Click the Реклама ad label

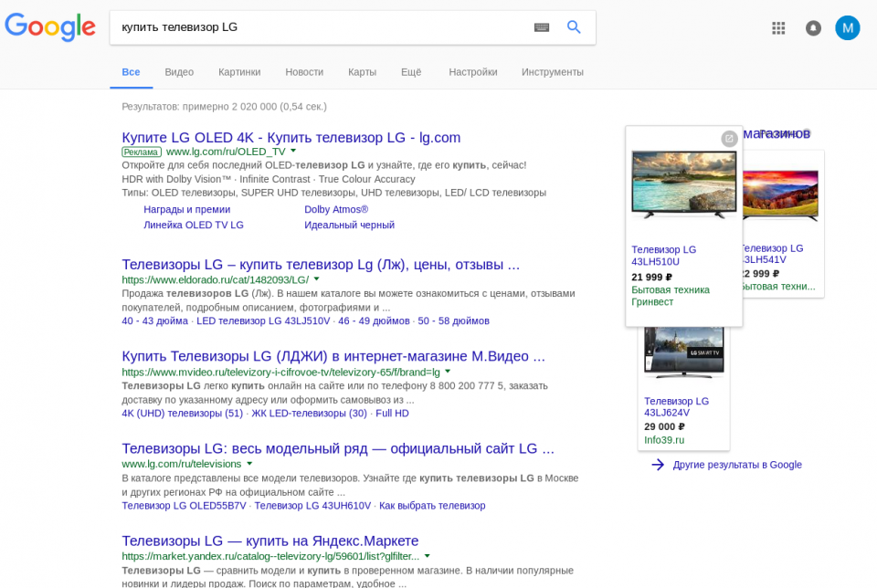[142, 152]
